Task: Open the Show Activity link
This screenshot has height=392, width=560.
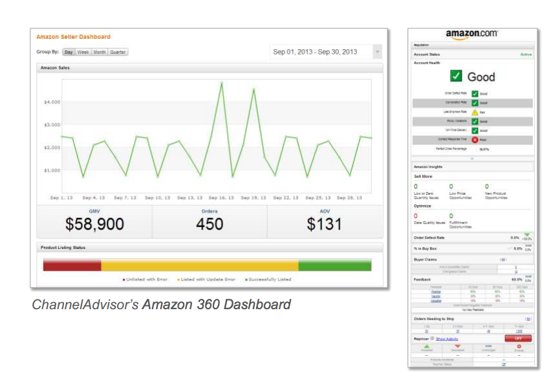Action: coord(447,339)
